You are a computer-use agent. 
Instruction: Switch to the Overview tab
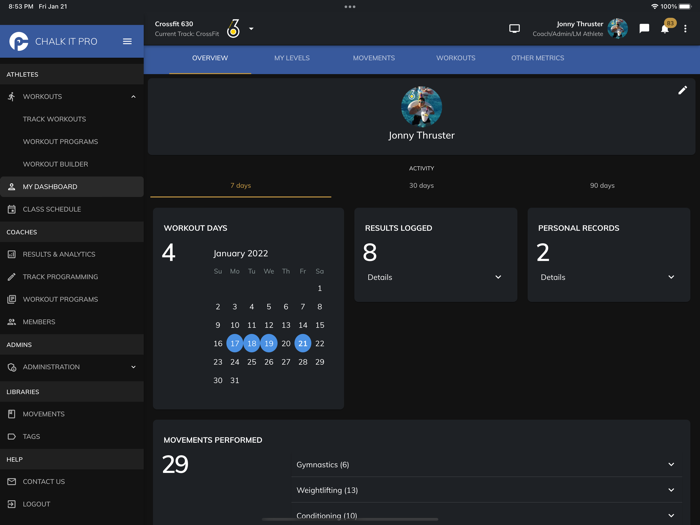210,58
